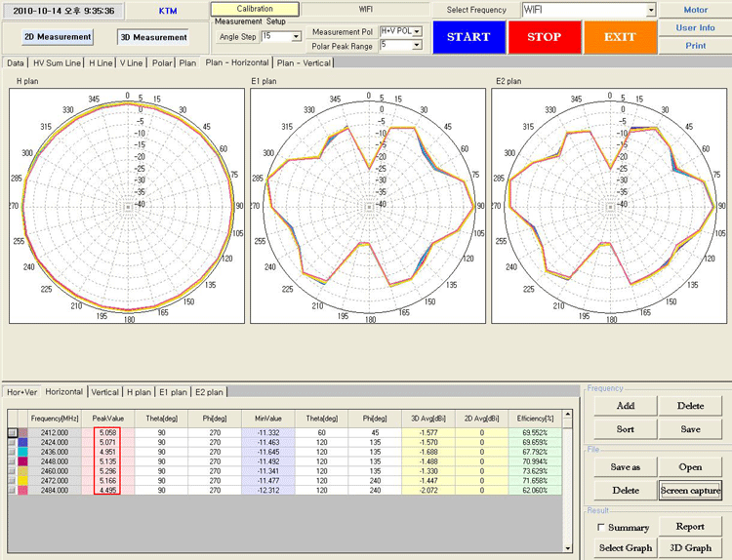
Task: Open the yellow swatch for 2472.000 MHz
Action: (22, 481)
